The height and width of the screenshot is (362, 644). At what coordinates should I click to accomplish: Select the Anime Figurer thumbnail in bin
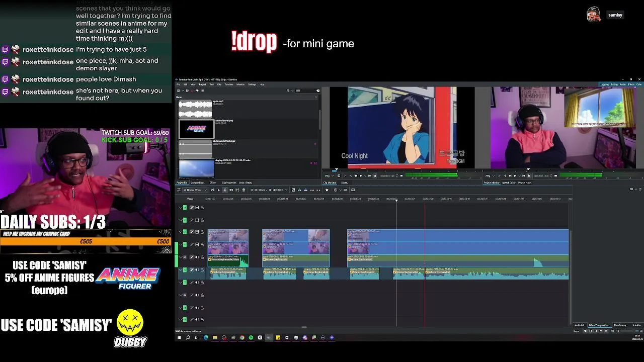click(196, 129)
